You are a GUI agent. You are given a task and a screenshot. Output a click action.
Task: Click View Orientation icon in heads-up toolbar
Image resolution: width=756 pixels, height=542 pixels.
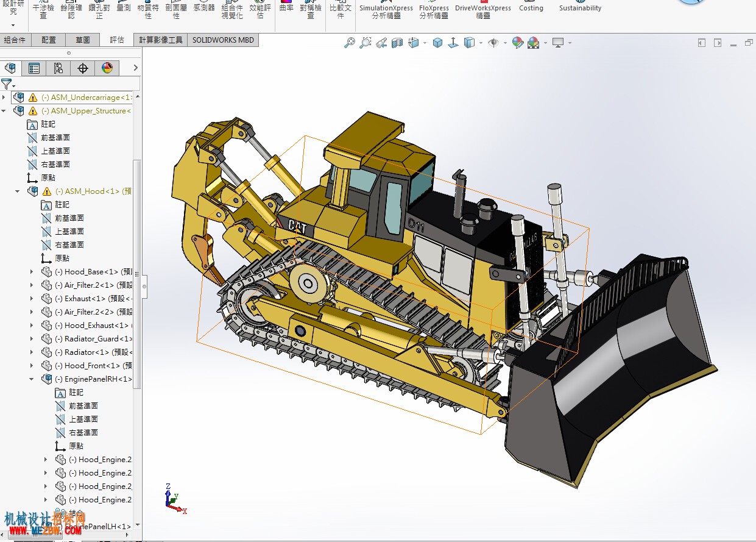[x=414, y=43]
